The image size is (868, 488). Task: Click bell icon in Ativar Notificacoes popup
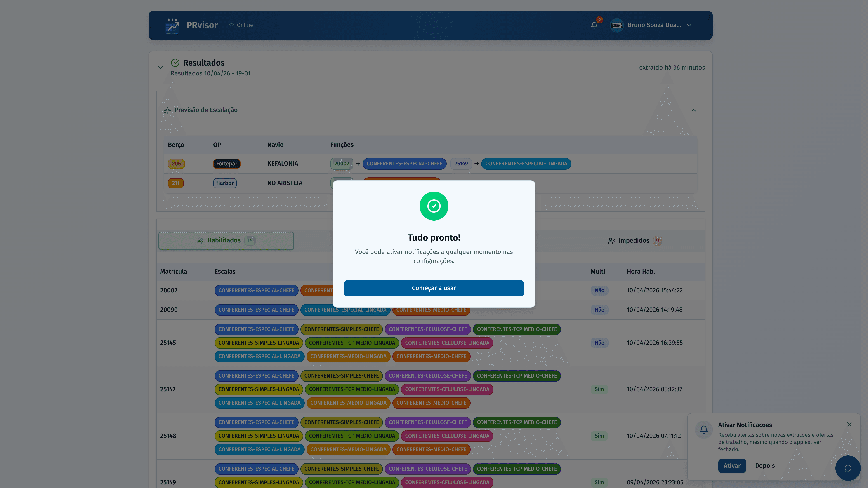point(704,429)
